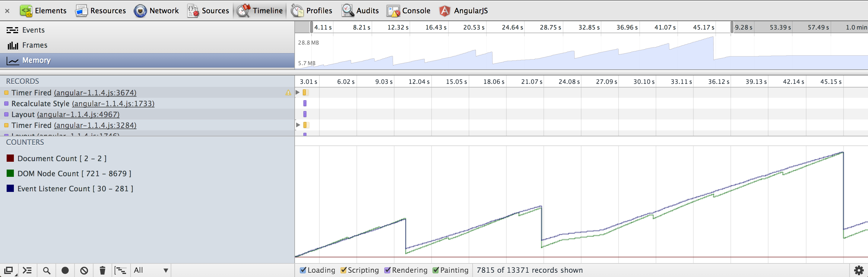Viewport: 868px width, 277px height.
Task: Open angular-1.1.4.js:3284 source link
Action: (x=95, y=125)
